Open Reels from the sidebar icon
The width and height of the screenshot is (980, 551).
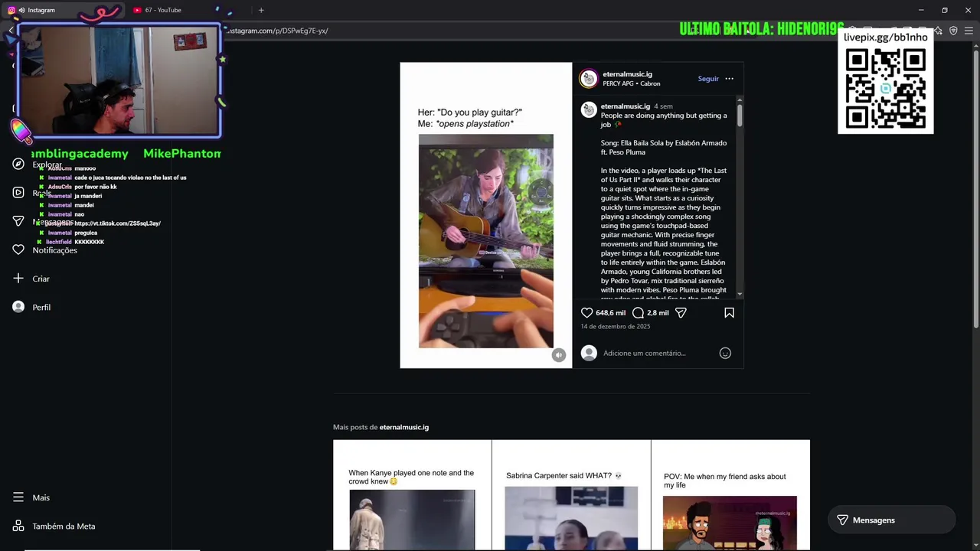click(x=18, y=192)
